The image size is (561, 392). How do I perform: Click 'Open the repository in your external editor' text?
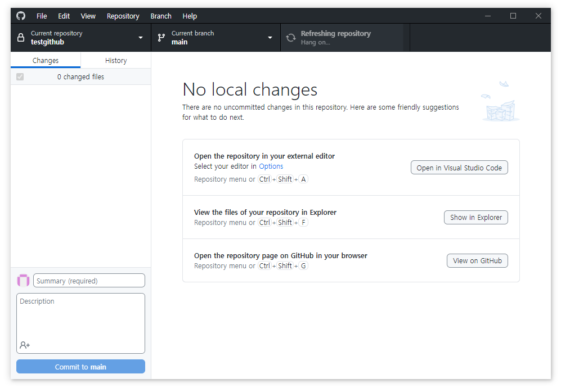coord(264,156)
